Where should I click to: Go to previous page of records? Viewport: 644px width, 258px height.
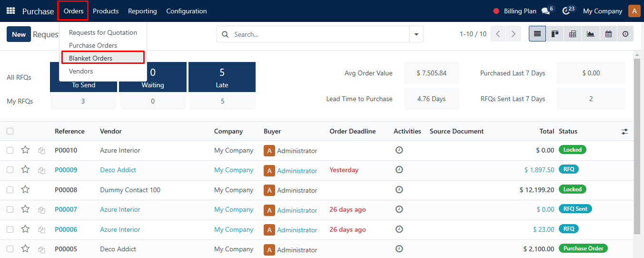498,34
